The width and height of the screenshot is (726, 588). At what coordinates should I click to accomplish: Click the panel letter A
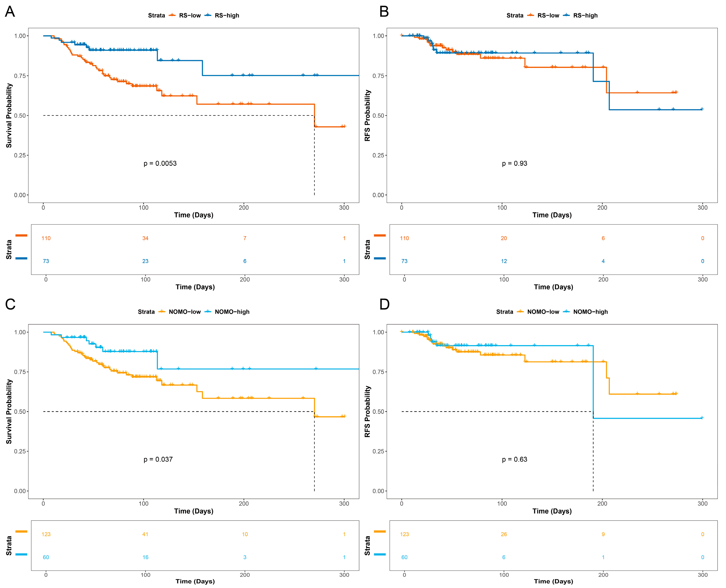coord(10,12)
